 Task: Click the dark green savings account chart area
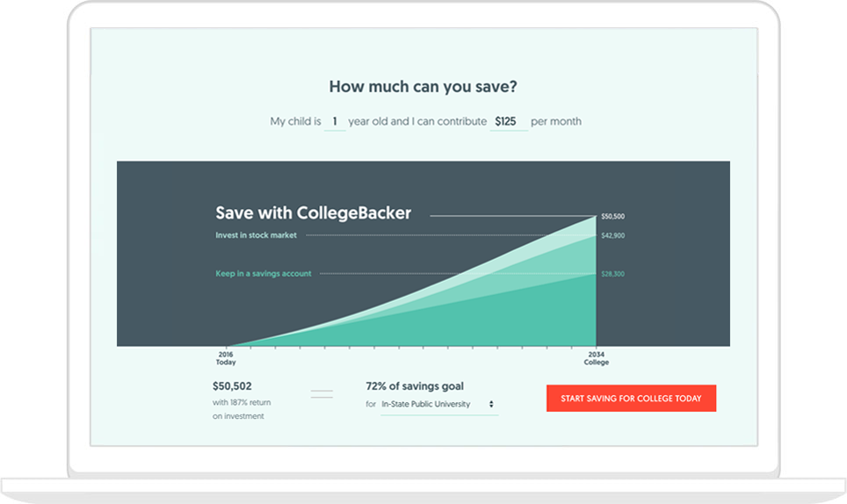pos(527,320)
